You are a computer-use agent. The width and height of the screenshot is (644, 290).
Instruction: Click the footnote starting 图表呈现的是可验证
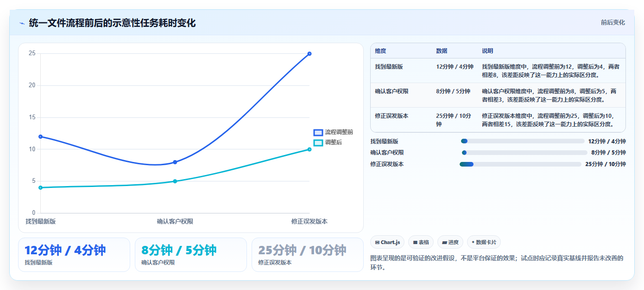[x=497, y=263]
